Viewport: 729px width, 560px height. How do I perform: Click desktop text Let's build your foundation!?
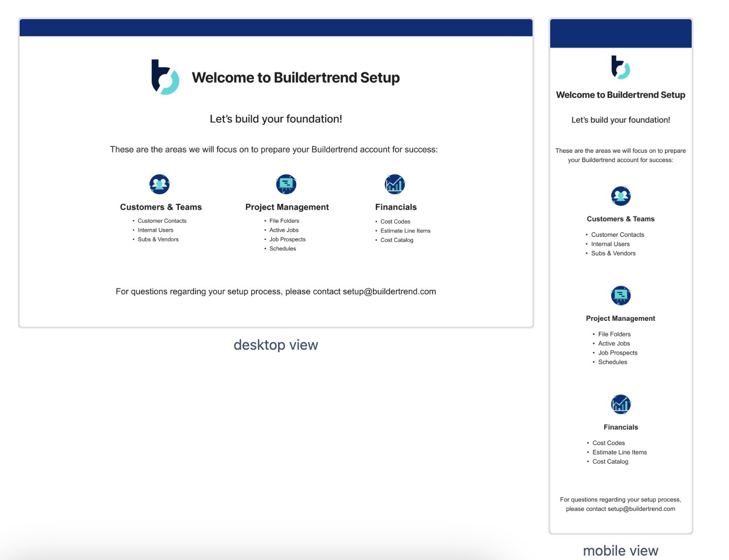click(276, 119)
